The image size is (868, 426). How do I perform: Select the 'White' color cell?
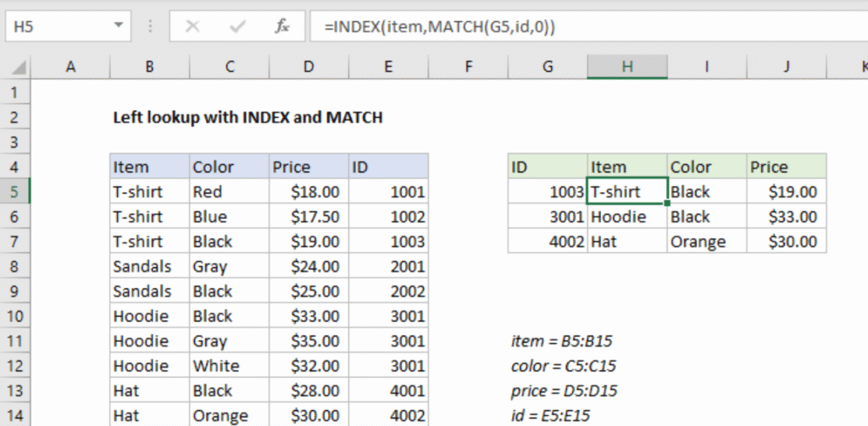pos(229,366)
